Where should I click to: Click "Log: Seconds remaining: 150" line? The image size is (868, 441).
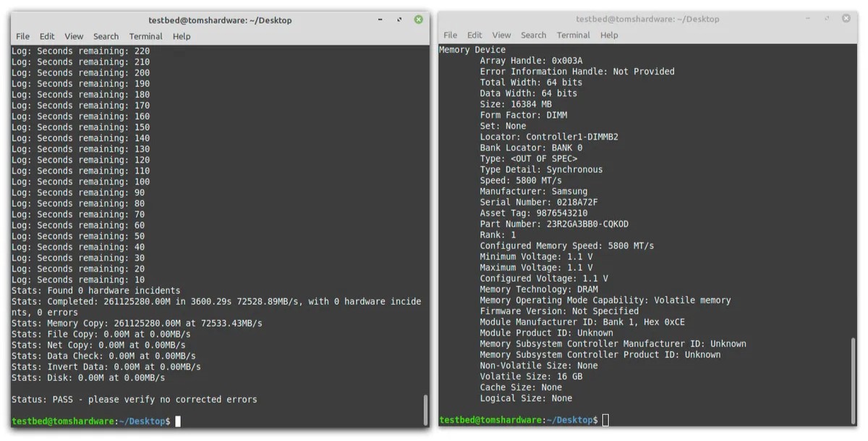80,127
